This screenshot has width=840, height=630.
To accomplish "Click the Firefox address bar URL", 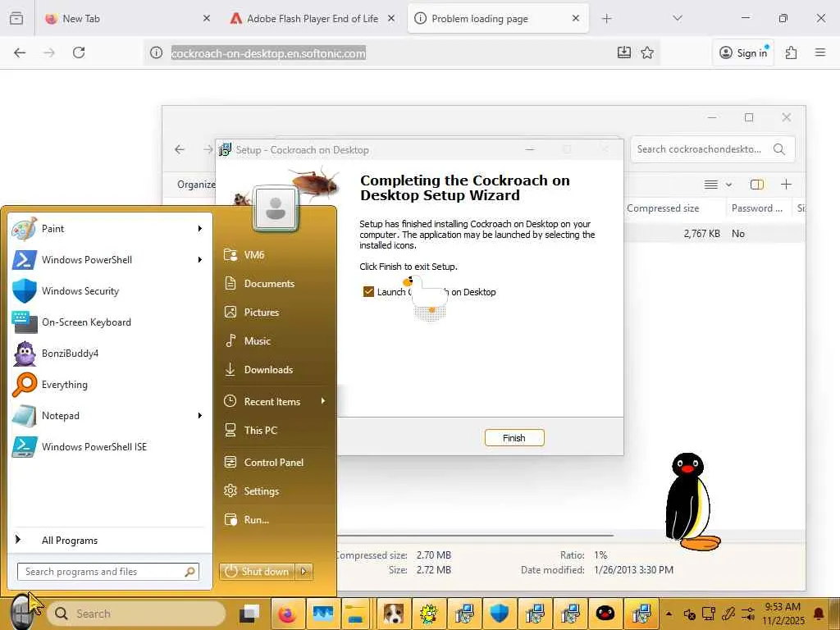I will click(x=268, y=53).
